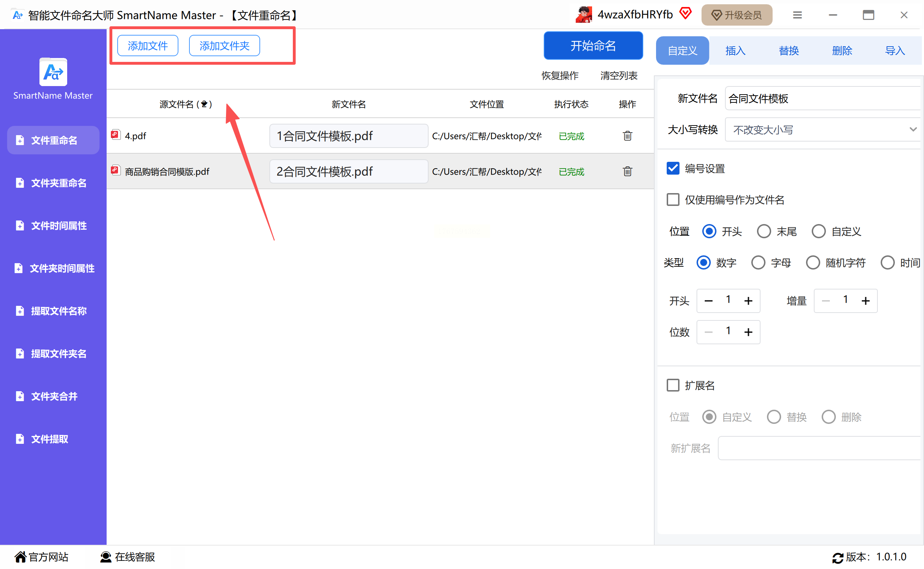Viewport: 924px width, 569px height.
Task: Increase 位数 with plus button
Action: point(748,332)
